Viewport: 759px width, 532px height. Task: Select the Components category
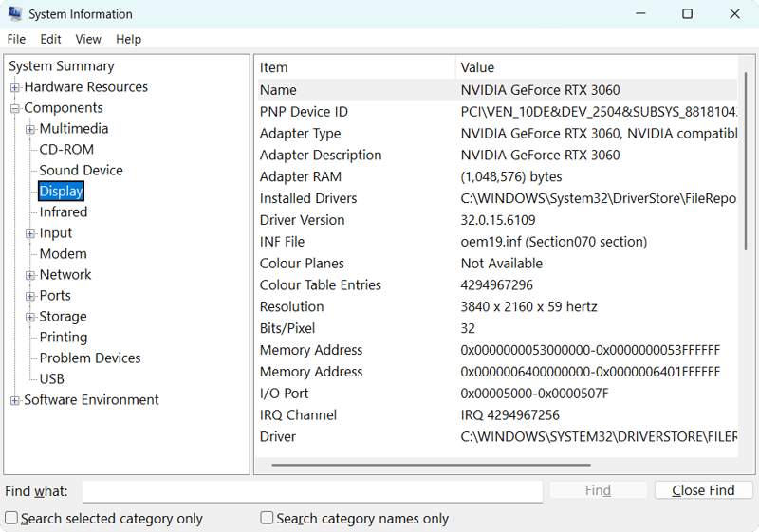coord(64,108)
